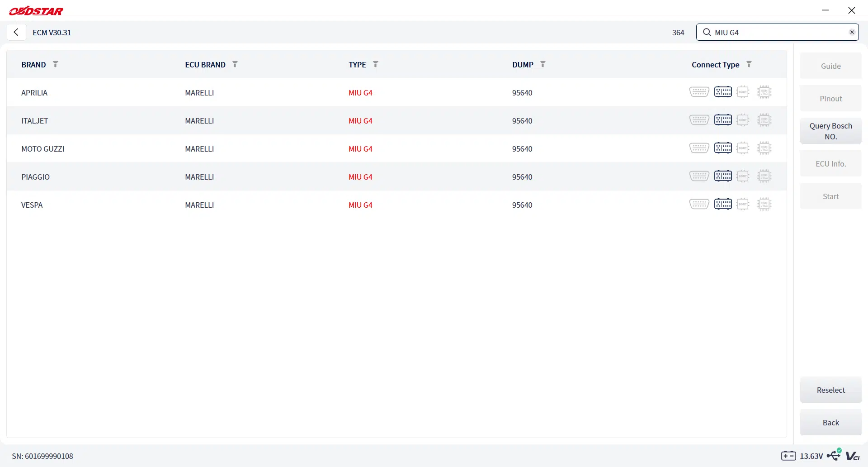Click the USB connection status icon
Image resolution: width=868 pixels, height=467 pixels.
(x=834, y=454)
